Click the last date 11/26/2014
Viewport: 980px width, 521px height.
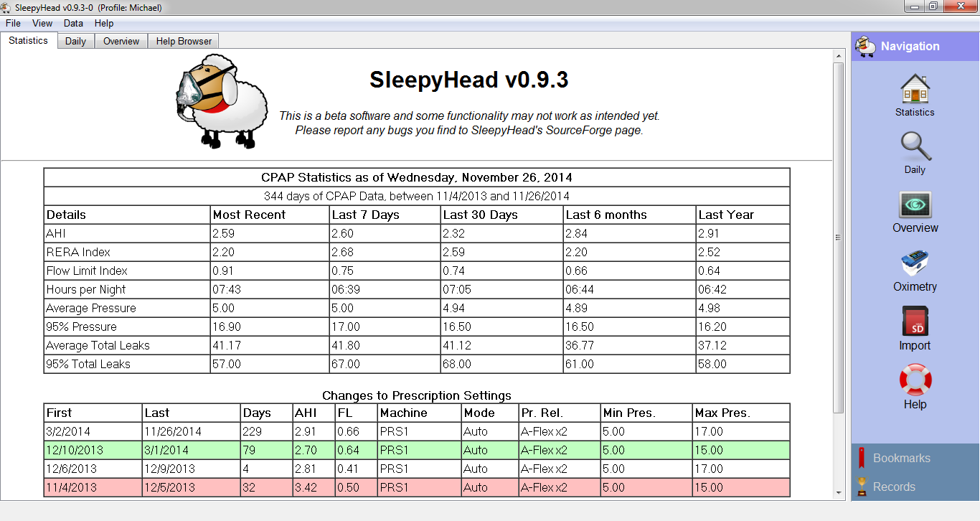click(173, 431)
